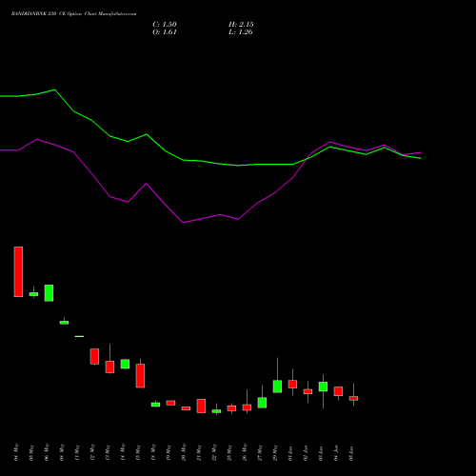Select the close value C: 1.50
The width and height of the screenshot is (476, 476).
pyautogui.click(x=165, y=25)
